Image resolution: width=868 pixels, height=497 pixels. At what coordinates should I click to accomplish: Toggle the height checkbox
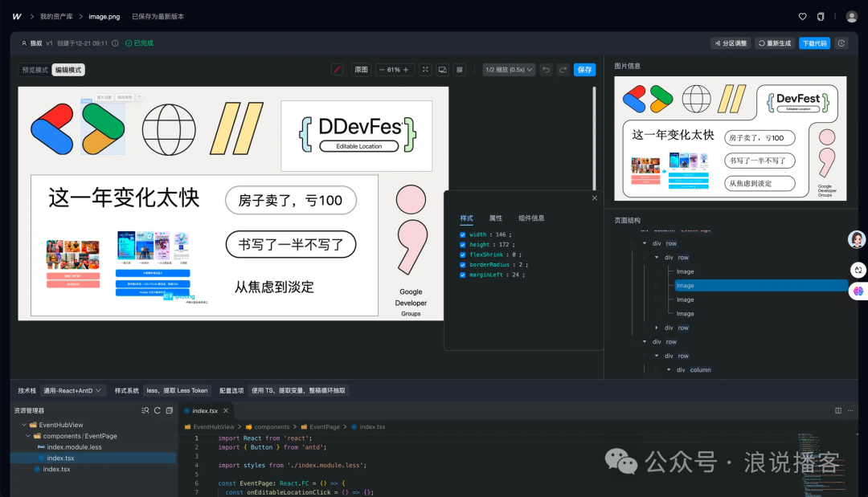463,245
